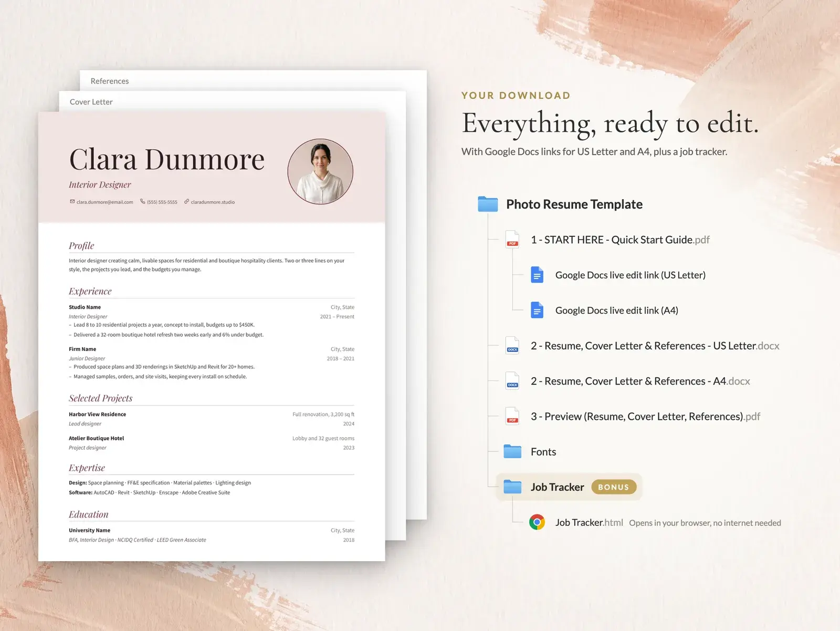Image resolution: width=840 pixels, height=631 pixels.
Task: Click the 'Selected Projects' section heading
Action: pyautogui.click(x=101, y=398)
